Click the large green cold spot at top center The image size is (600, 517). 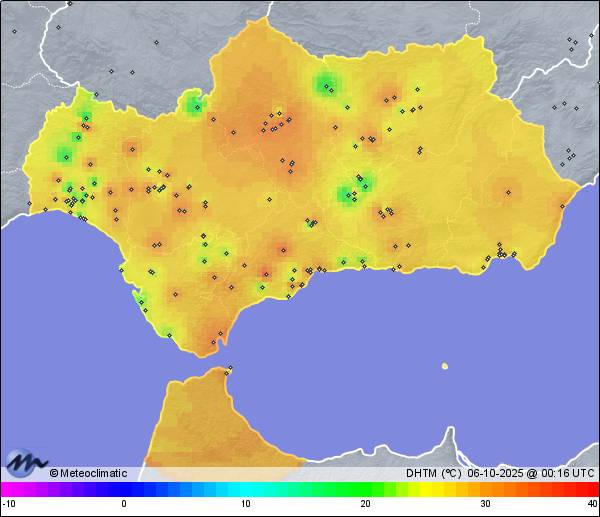pyautogui.click(x=326, y=85)
